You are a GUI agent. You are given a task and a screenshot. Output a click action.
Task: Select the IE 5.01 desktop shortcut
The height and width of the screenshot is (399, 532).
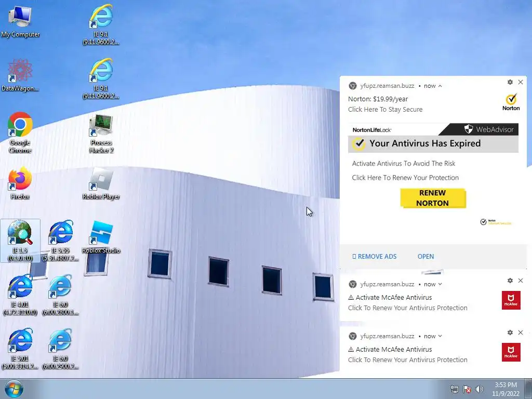(20, 349)
